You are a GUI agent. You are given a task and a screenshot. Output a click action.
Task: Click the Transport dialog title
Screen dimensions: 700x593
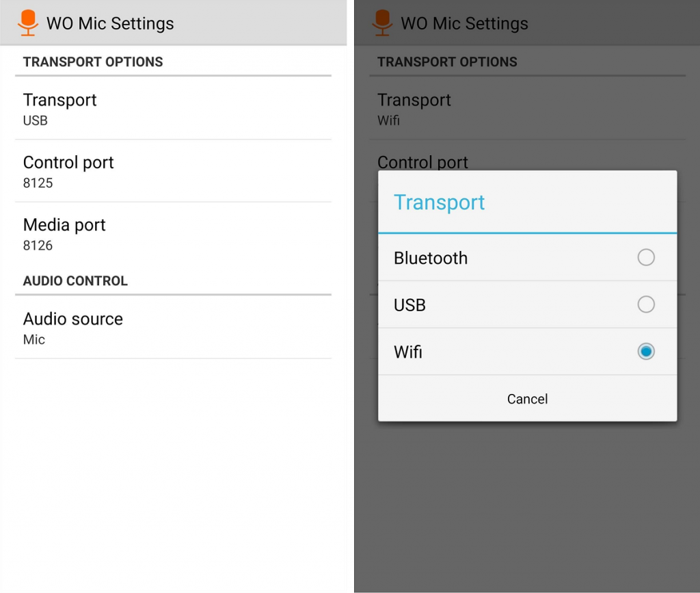click(440, 202)
